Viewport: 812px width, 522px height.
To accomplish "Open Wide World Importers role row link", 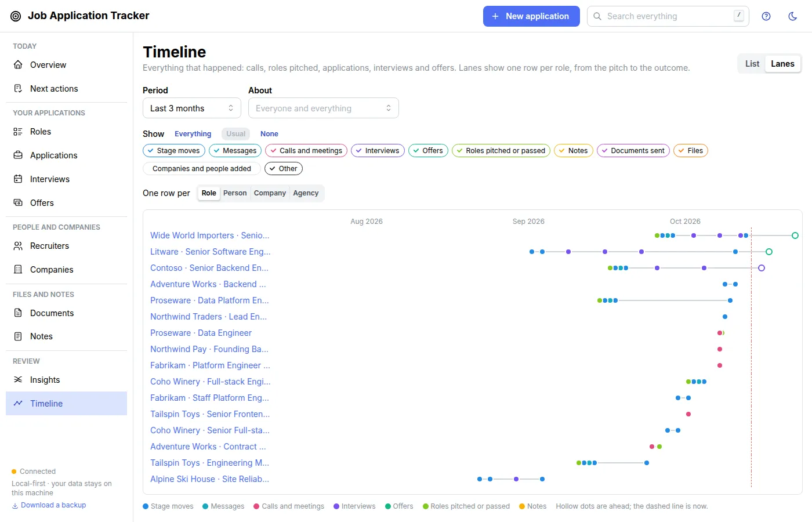I will (x=210, y=235).
